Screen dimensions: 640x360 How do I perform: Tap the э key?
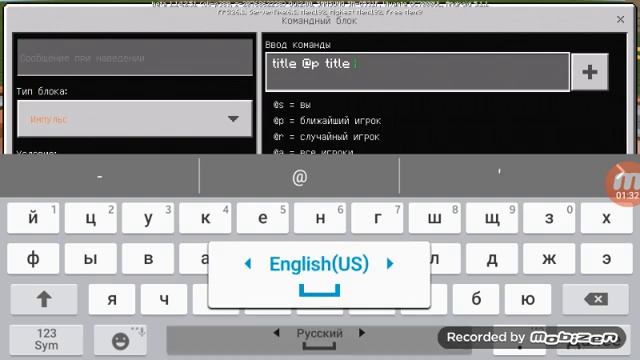pyautogui.click(x=607, y=258)
